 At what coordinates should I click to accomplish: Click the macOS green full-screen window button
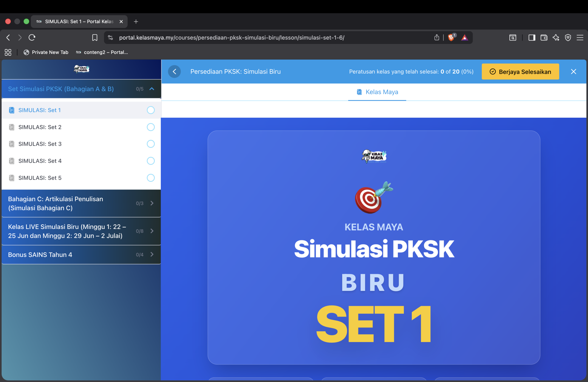tap(26, 22)
